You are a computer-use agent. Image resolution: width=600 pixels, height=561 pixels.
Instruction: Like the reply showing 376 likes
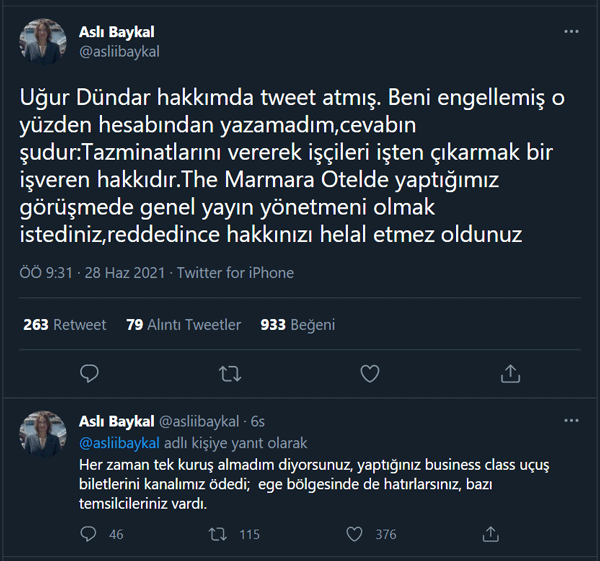[355, 534]
